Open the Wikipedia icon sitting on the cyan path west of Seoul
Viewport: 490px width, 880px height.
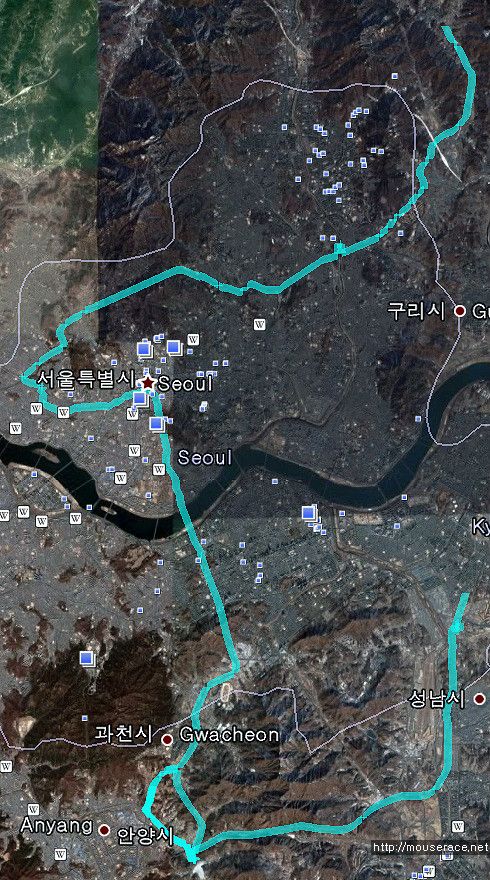[x=63, y=412]
